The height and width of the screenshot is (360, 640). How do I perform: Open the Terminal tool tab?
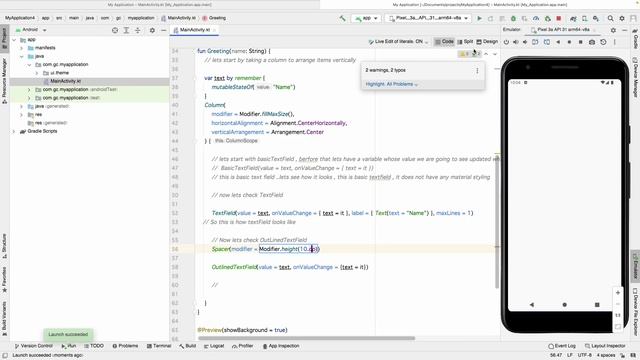click(x=159, y=346)
